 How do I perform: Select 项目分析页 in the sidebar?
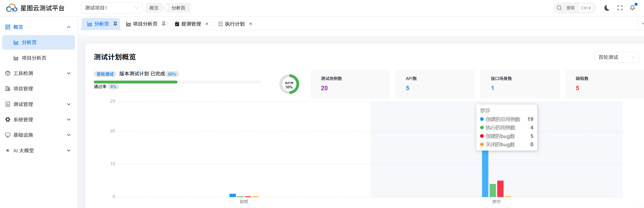pyautogui.click(x=34, y=58)
